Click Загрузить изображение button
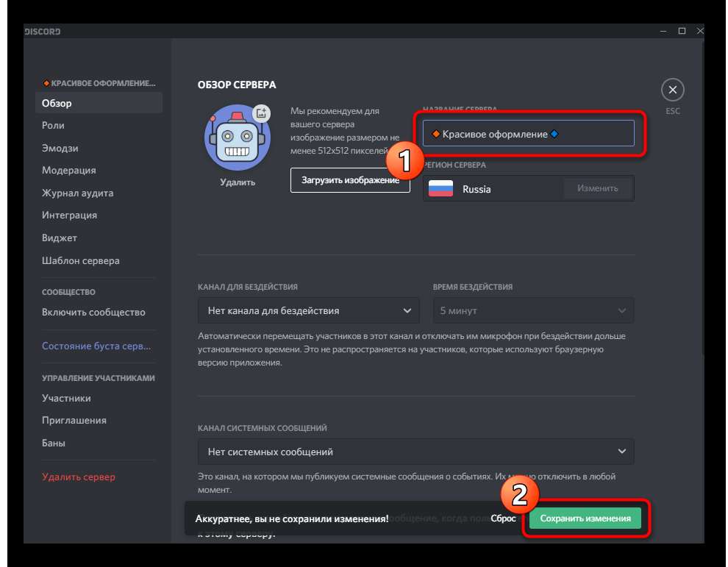The image size is (728, 567). tap(350, 180)
